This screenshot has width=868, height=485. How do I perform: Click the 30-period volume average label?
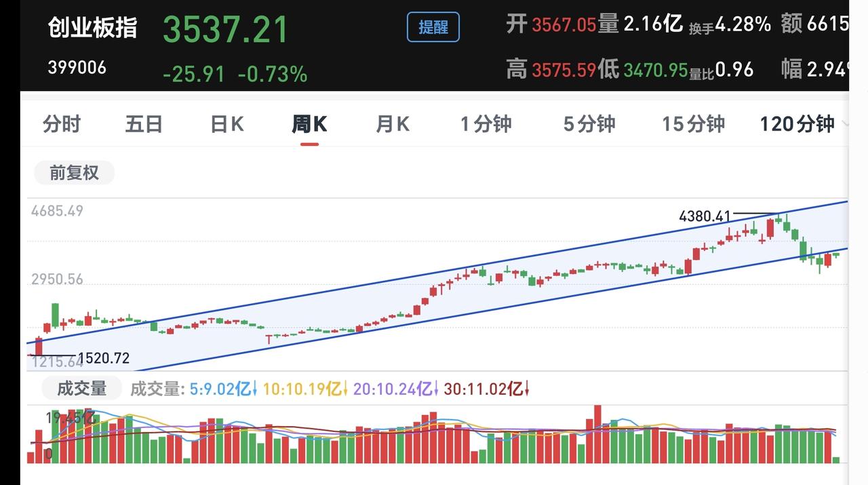486,389
